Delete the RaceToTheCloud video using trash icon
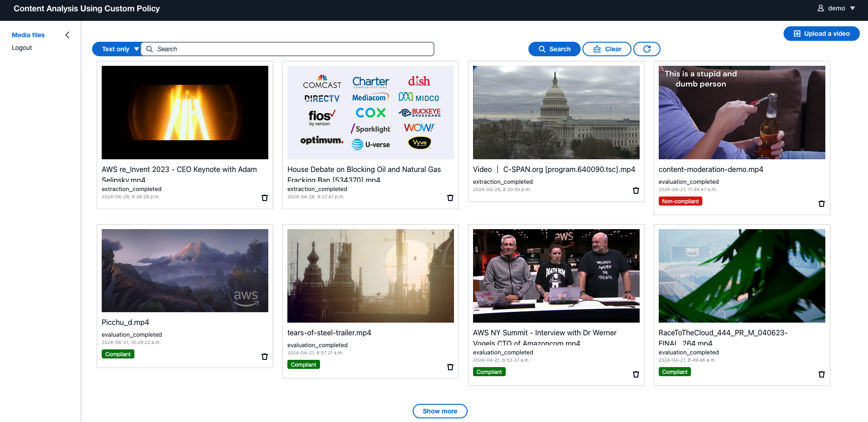This screenshot has height=422, width=868. coord(822,374)
